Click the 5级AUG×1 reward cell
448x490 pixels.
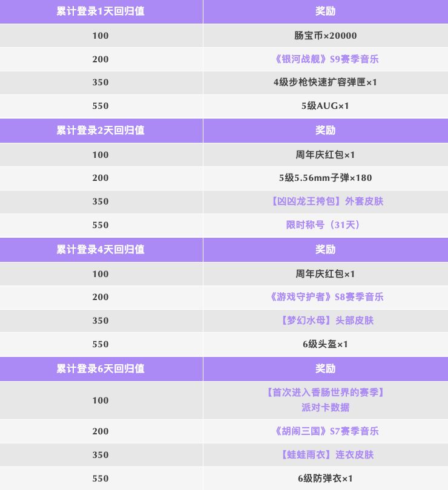click(325, 106)
